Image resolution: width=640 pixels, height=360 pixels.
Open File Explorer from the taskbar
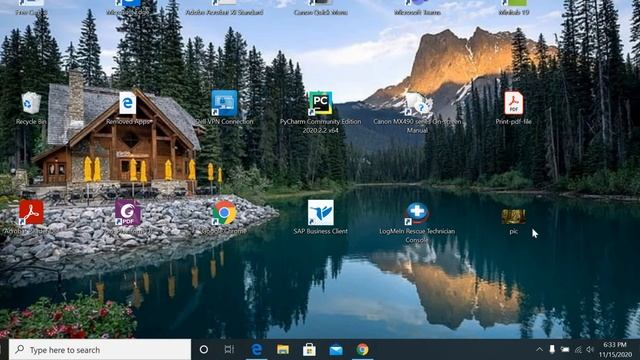point(283,349)
